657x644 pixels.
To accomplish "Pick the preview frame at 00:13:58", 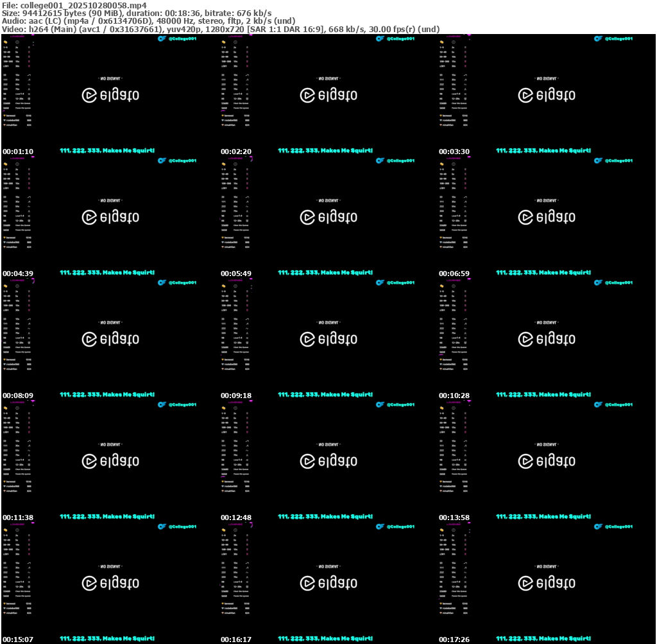I will click(547, 461).
